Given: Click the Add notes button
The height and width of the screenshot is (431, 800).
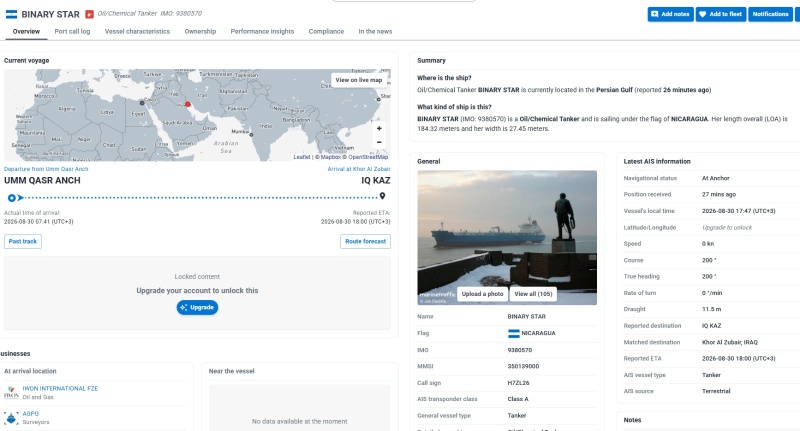Looking at the screenshot, I should tap(670, 14).
